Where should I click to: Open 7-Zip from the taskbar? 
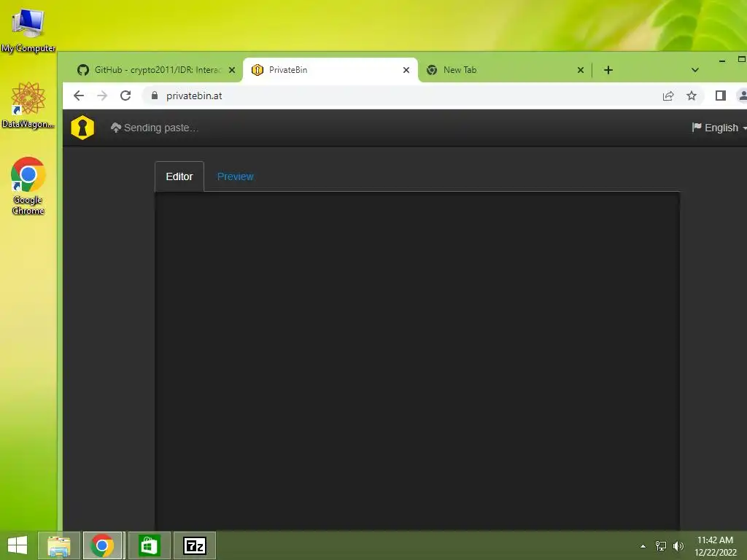point(194,545)
